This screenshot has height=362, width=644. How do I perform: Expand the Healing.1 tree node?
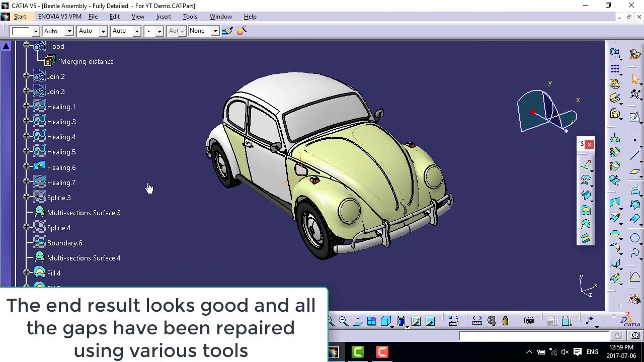[26, 106]
